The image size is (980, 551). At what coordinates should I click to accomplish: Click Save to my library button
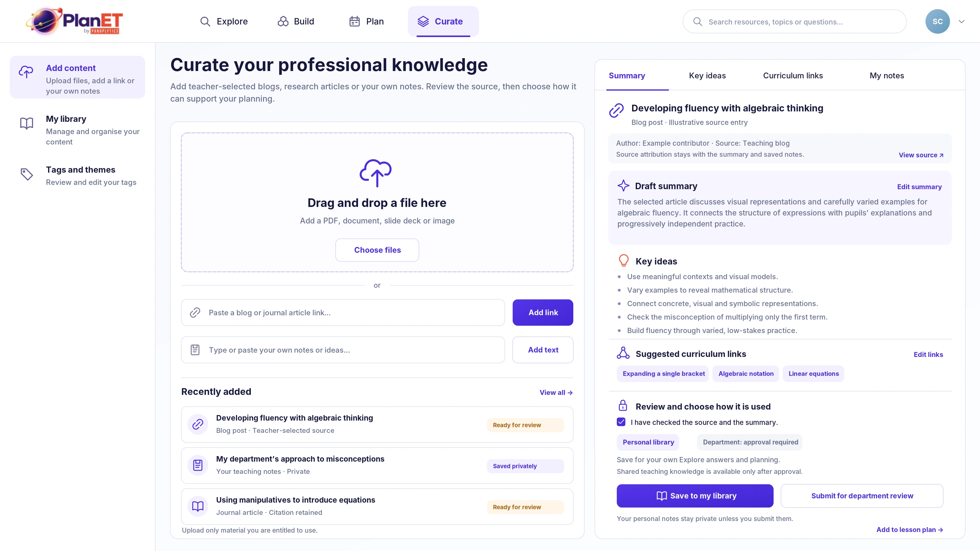point(695,496)
